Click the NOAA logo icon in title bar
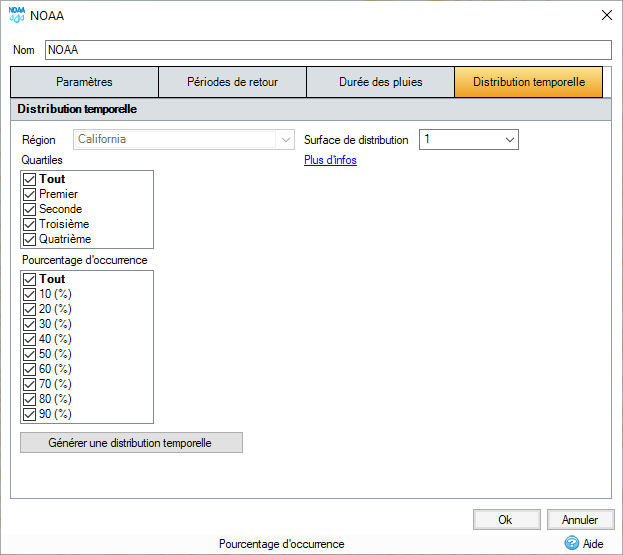 point(16,15)
